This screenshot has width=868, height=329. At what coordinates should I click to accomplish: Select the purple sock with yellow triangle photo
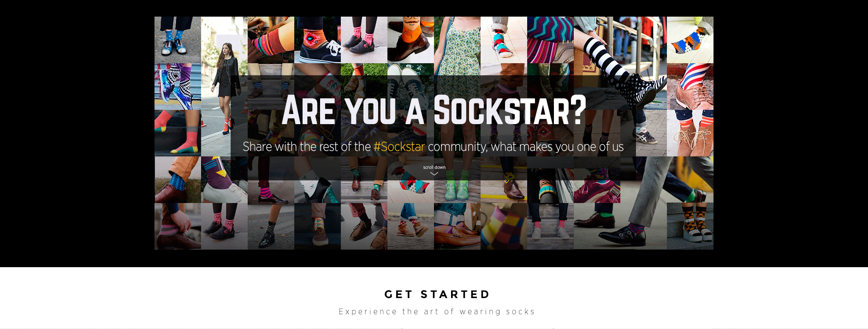(225, 179)
